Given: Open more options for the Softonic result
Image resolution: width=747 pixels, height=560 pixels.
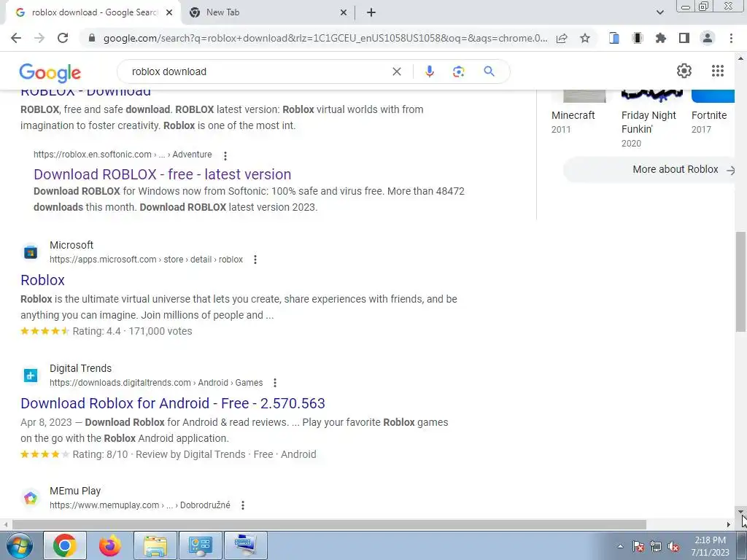Looking at the screenshot, I should (x=225, y=156).
